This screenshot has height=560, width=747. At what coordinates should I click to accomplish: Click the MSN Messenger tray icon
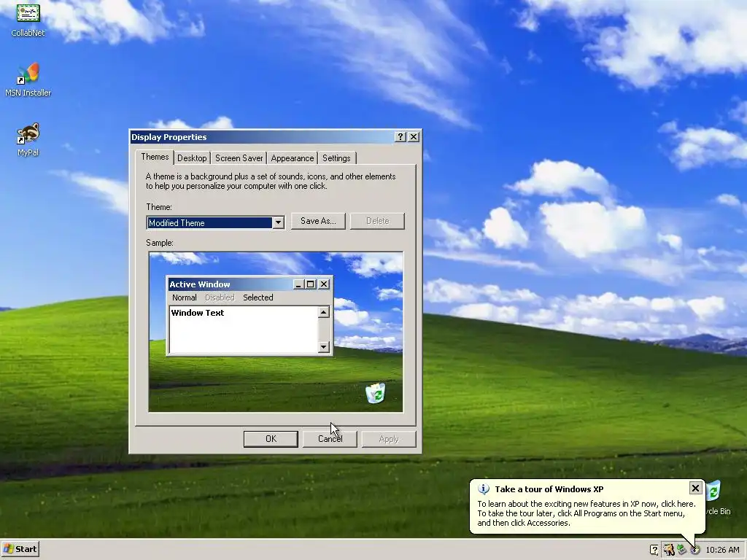[x=669, y=550]
